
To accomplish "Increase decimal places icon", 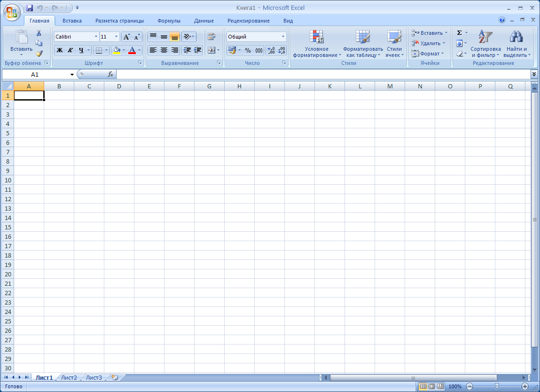I will 271,50.
